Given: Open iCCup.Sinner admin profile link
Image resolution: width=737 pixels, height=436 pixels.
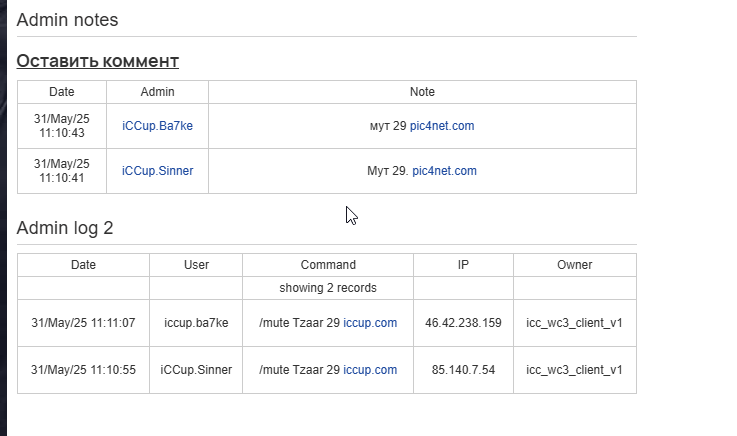Looking at the screenshot, I should (157, 171).
